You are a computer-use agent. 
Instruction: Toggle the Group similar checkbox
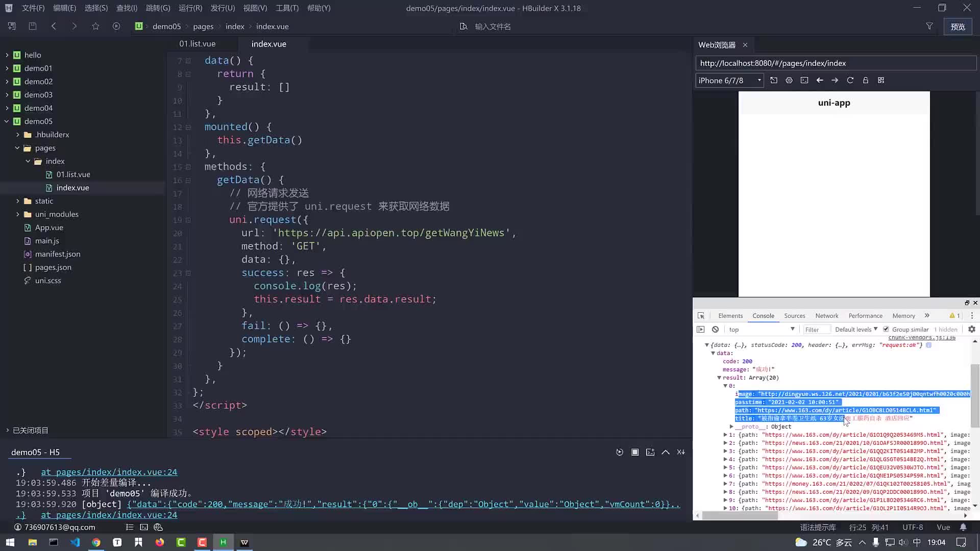tap(886, 329)
